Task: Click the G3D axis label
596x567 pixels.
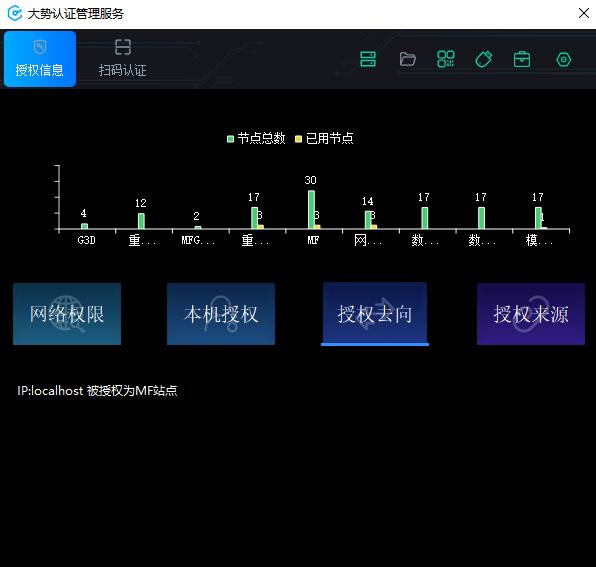Action: pos(86,240)
